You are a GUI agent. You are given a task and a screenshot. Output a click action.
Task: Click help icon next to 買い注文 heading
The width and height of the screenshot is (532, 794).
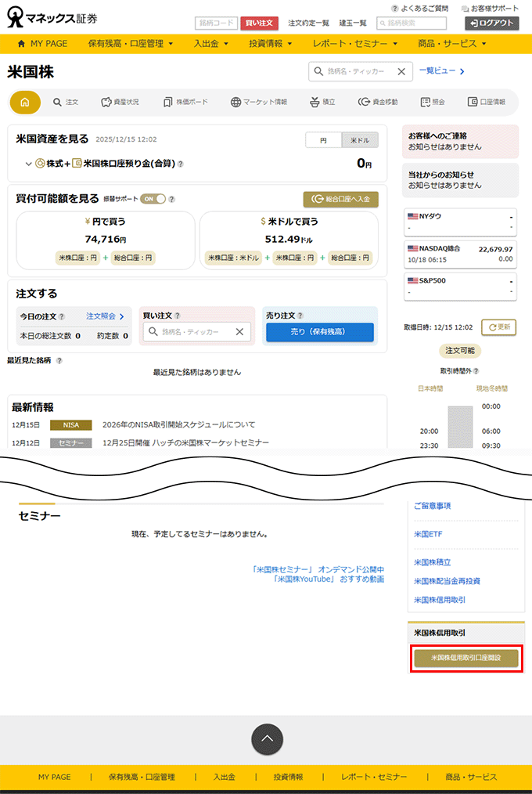178,316
